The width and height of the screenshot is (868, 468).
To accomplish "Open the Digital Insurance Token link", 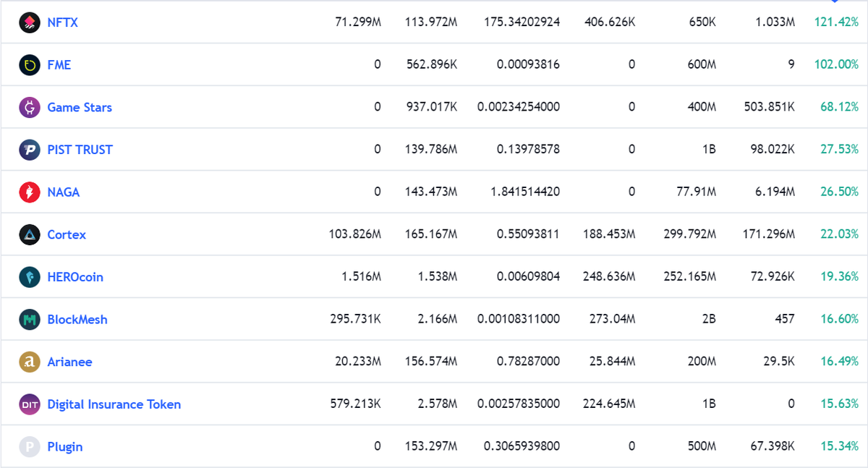I will tap(114, 404).
